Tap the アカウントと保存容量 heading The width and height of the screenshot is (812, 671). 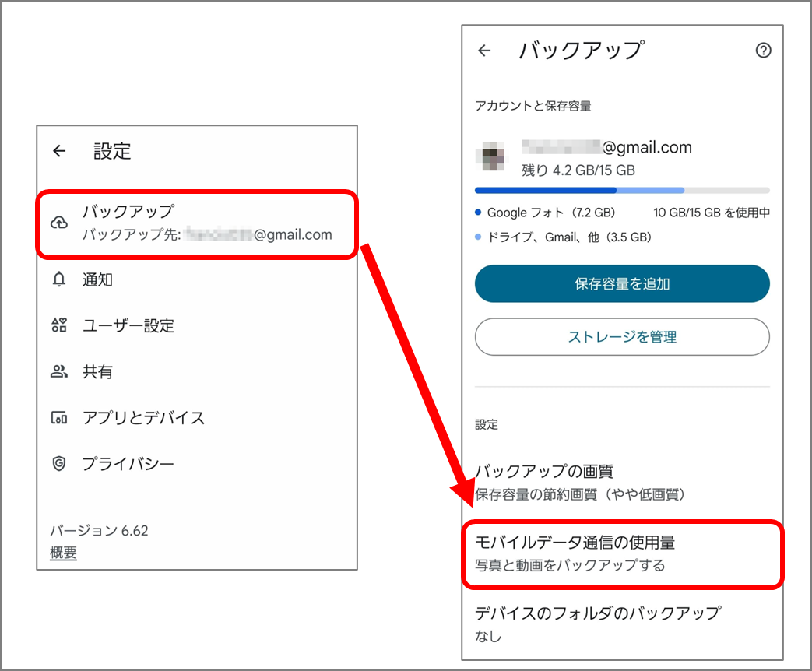click(533, 106)
